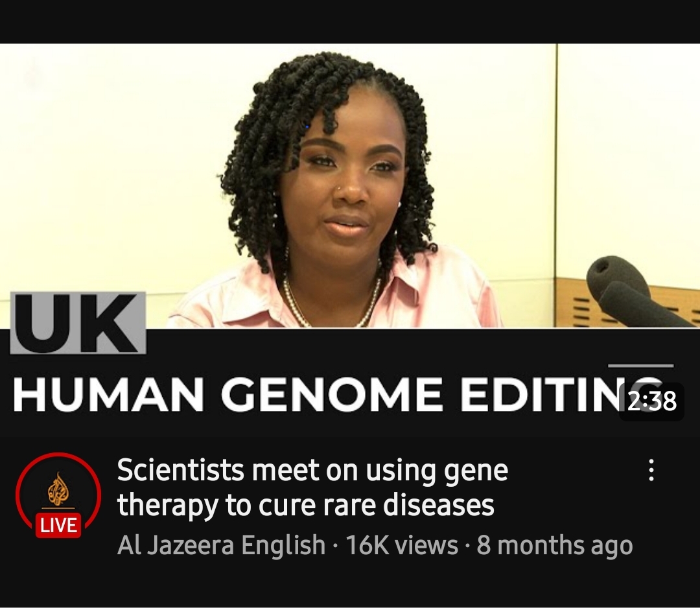Click the pearl necklace in the thumbnail
This screenshot has height=610, width=700.
[332, 299]
